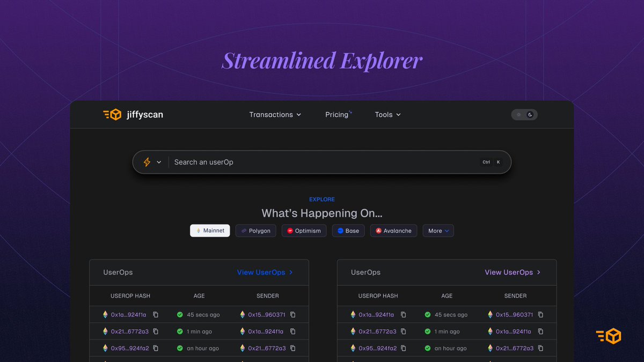Open sender address 0x15...960371 in right panel
The width and height of the screenshot is (644, 362).
point(515,315)
